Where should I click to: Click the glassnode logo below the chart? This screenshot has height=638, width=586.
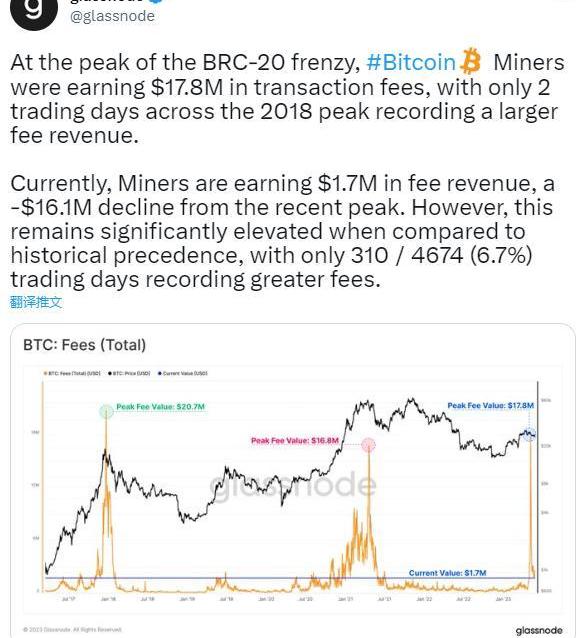(539, 630)
